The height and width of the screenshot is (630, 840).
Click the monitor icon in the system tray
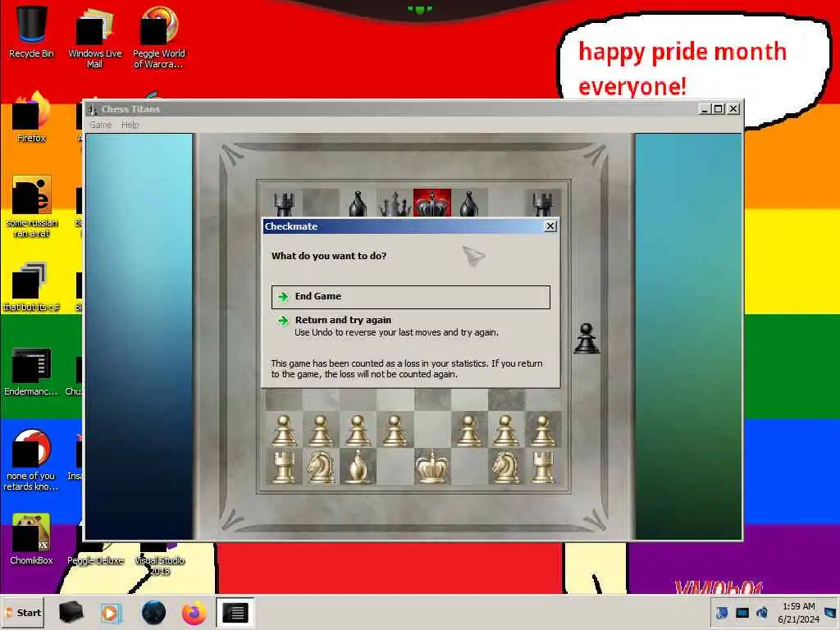click(742, 613)
